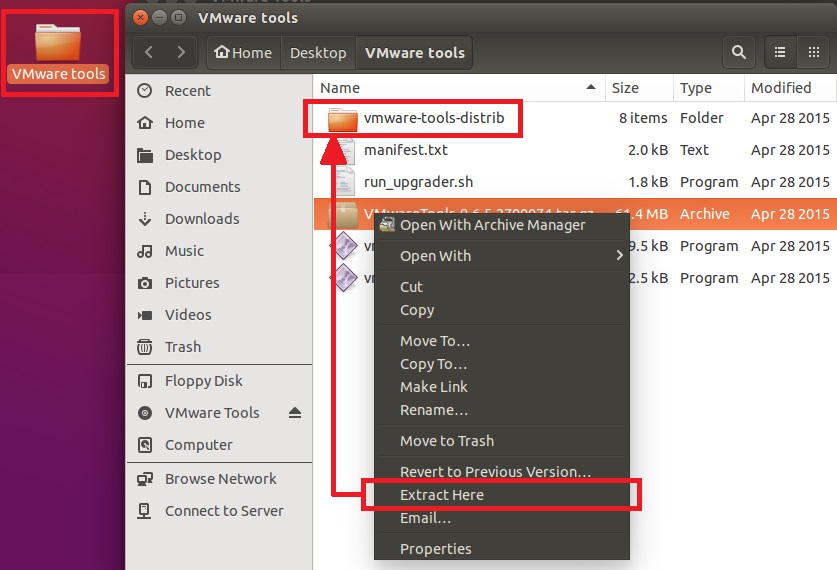Click the Downloads arrow icon in sidebar
The width and height of the screenshot is (837, 570).
click(x=145, y=219)
